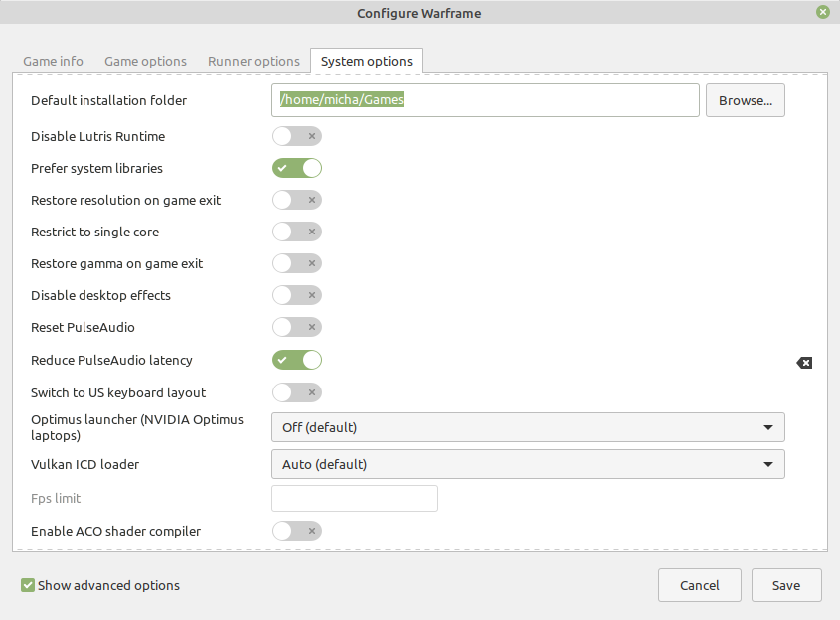Click the Default installation folder label
Viewport: 840px width, 620px height.
pos(108,100)
